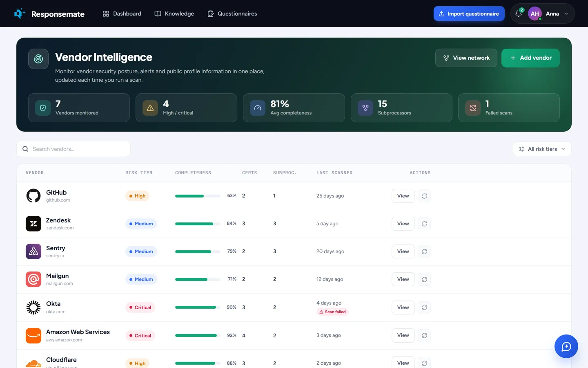Open the floating chat assistant button
This screenshot has width=588, height=368.
(x=566, y=346)
